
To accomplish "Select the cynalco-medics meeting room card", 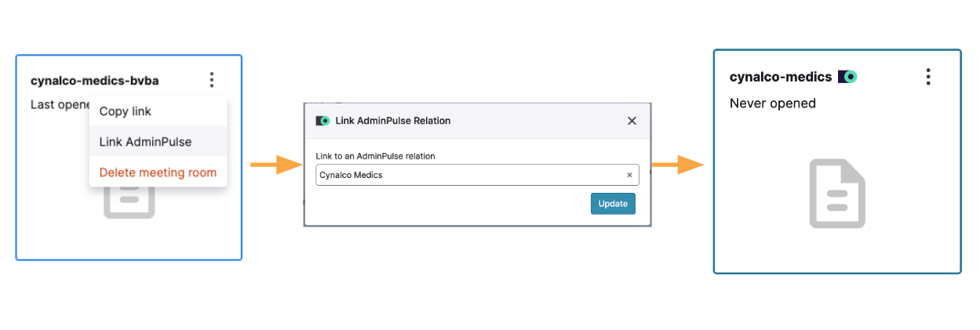I will pos(837,161).
